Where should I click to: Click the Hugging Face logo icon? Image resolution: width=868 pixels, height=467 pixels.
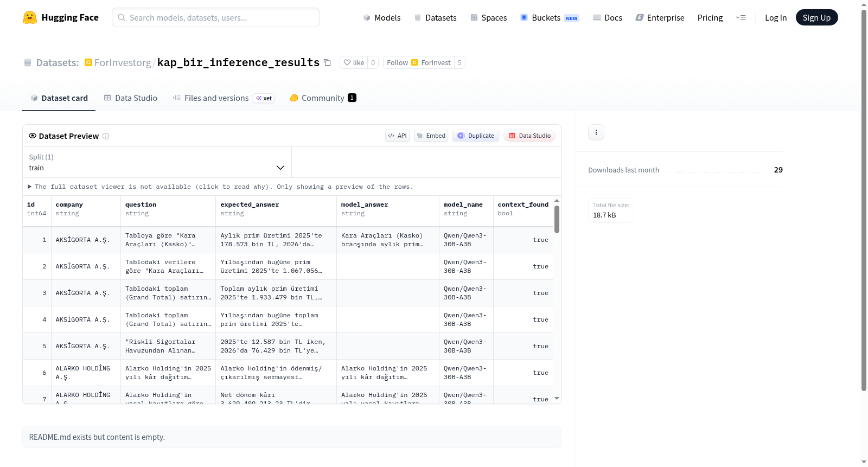(30, 17)
